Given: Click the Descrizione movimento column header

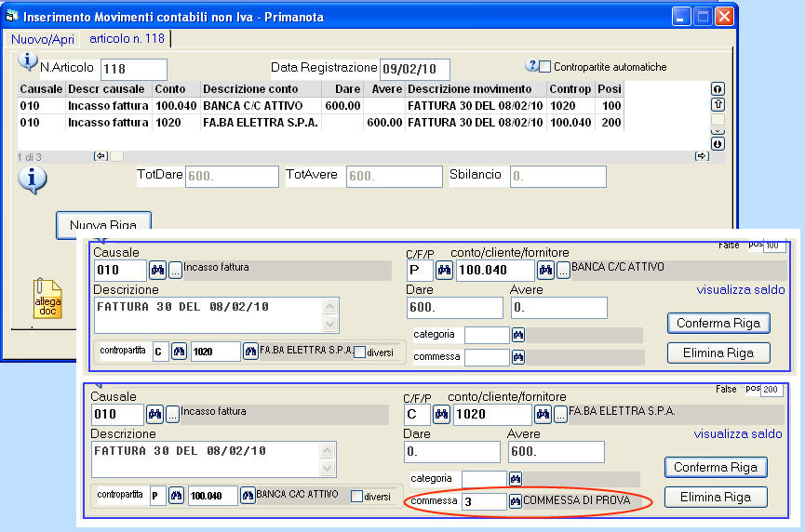Looking at the screenshot, I should tap(476, 88).
